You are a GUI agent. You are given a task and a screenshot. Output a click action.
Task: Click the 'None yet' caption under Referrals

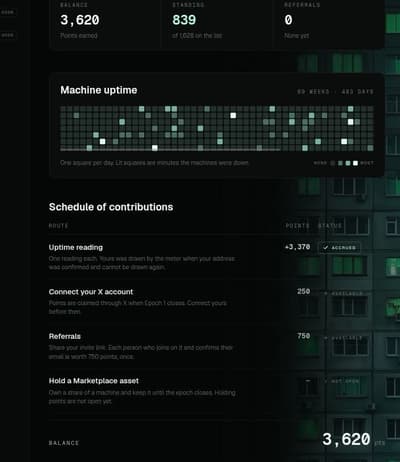point(296,36)
